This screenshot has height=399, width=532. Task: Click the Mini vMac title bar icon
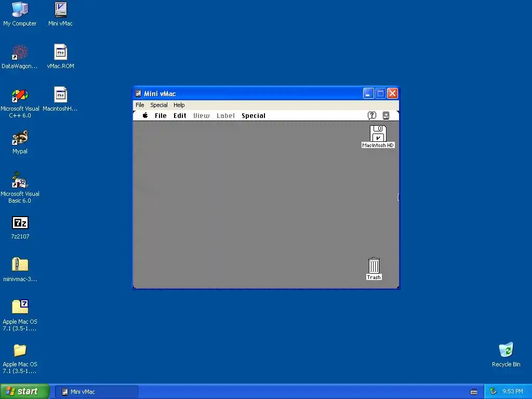click(x=138, y=94)
